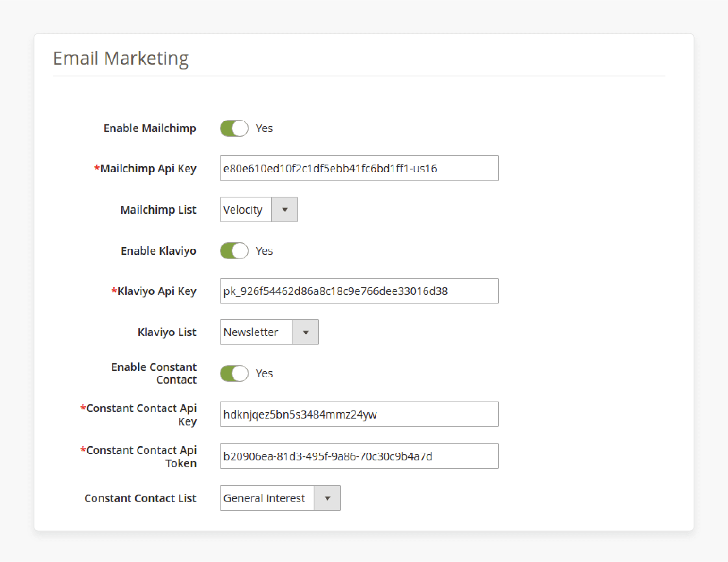
Task: Click the Enable Klaviyo label
Action: pos(158,251)
